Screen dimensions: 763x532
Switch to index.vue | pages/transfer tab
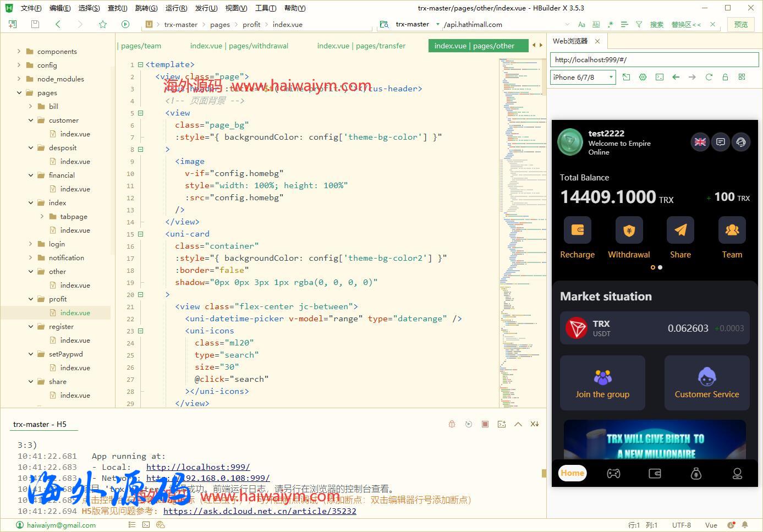[361, 46]
